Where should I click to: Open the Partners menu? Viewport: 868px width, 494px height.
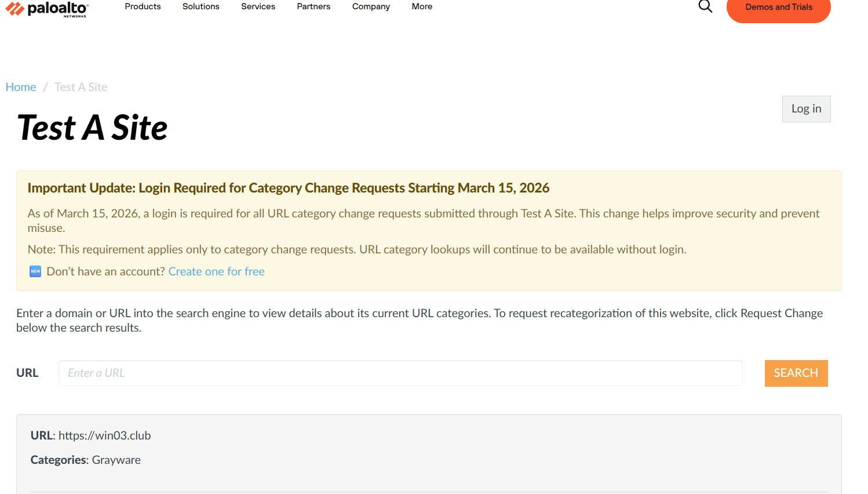pyautogui.click(x=313, y=6)
